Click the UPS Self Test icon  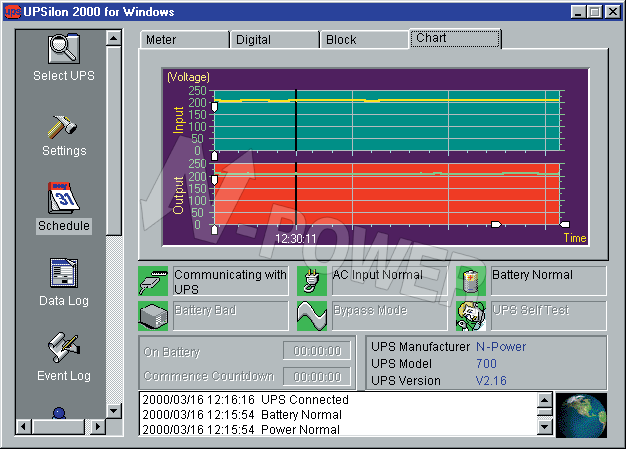click(472, 316)
